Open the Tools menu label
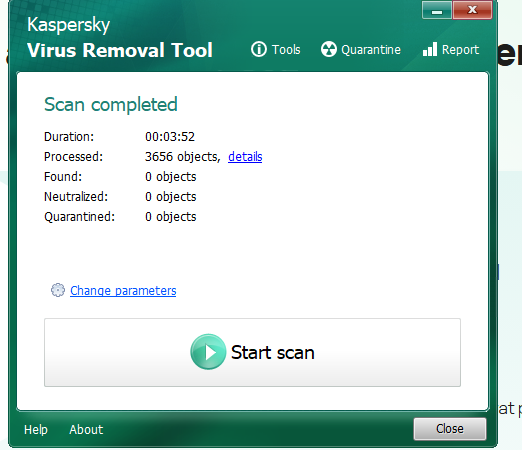 click(x=286, y=50)
